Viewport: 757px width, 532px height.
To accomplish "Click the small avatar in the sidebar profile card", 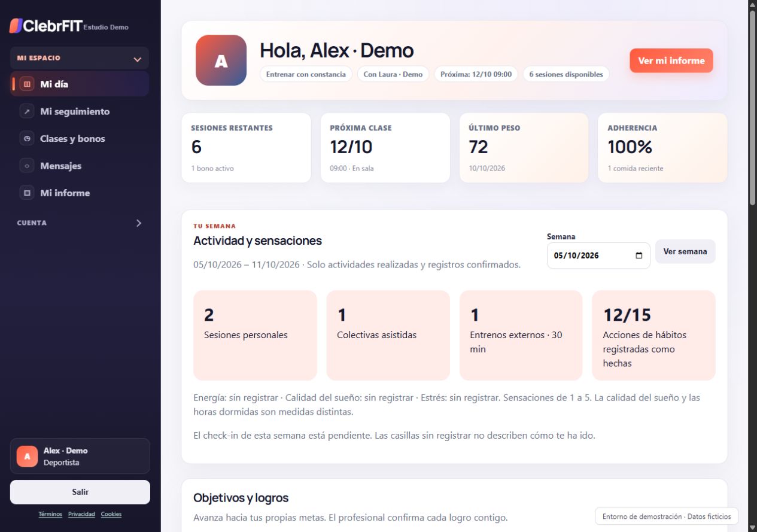I will point(27,456).
